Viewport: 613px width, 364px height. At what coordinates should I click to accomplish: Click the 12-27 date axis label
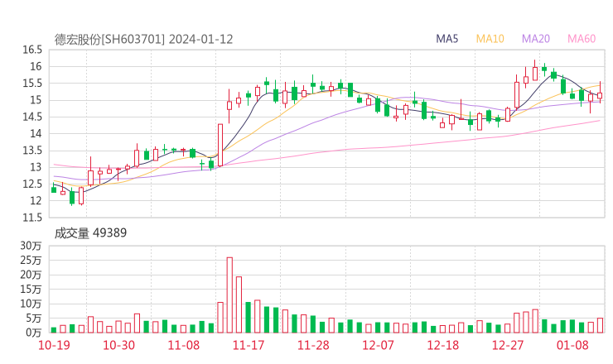508,345
